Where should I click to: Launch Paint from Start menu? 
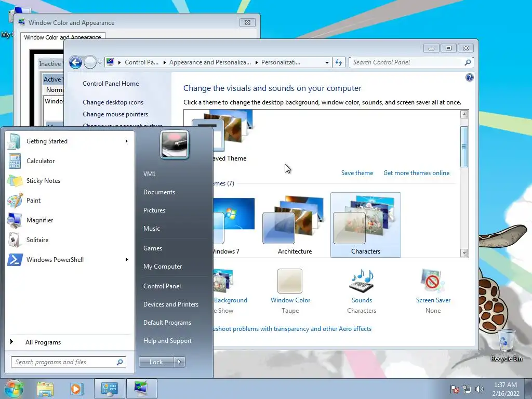pyautogui.click(x=70, y=200)
